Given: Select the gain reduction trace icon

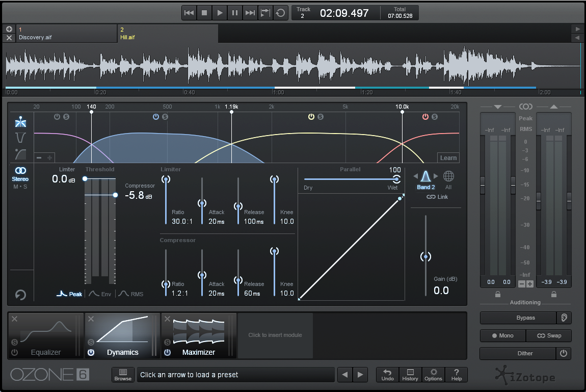Looking at the screenshot, I should (x=20, y=138).
